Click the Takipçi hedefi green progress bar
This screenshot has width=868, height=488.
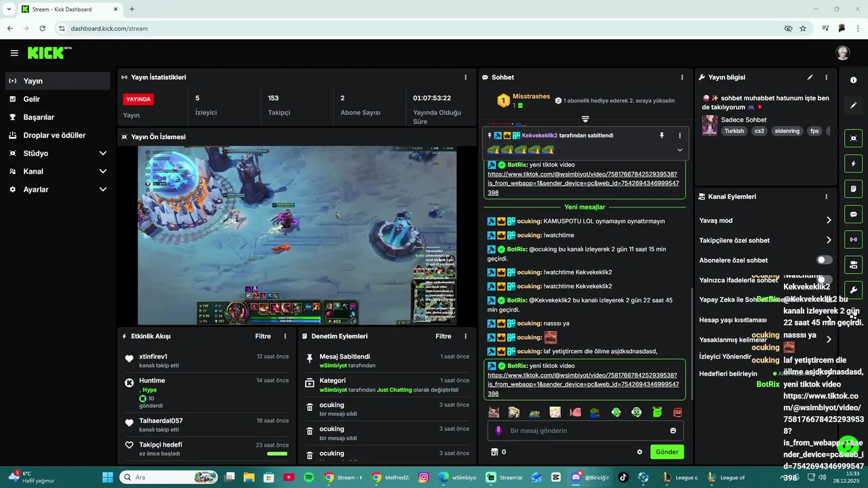point(277,453)
